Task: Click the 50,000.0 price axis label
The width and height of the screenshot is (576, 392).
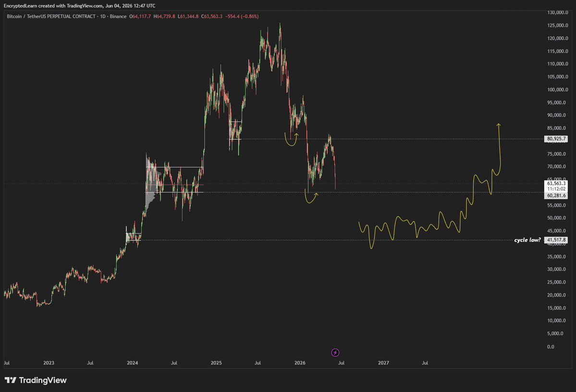Action: (x=556, y=218)
